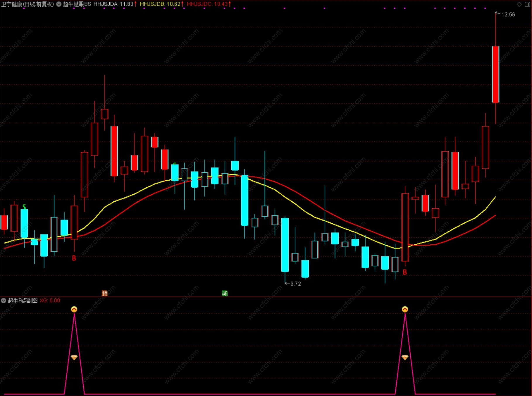Click the XG: 0.00 value
Viewport: 532px width, 396px height.
50,301
